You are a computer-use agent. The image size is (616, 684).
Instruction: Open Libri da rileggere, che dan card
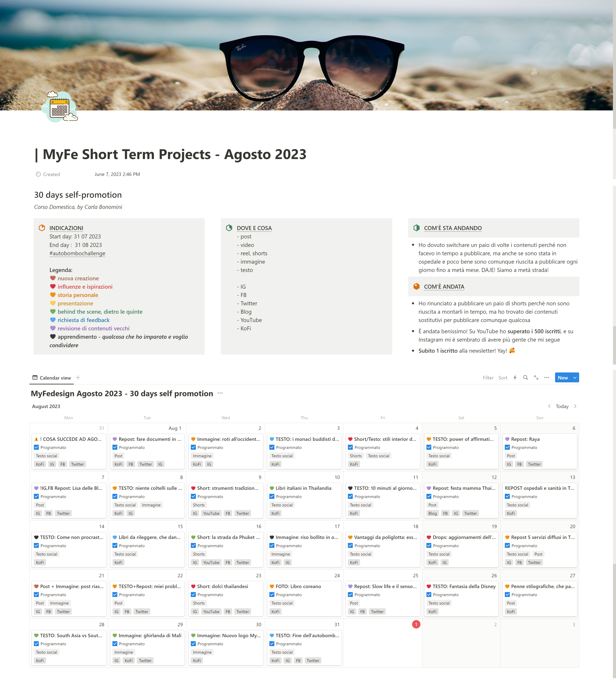click(x=147, y=550)
